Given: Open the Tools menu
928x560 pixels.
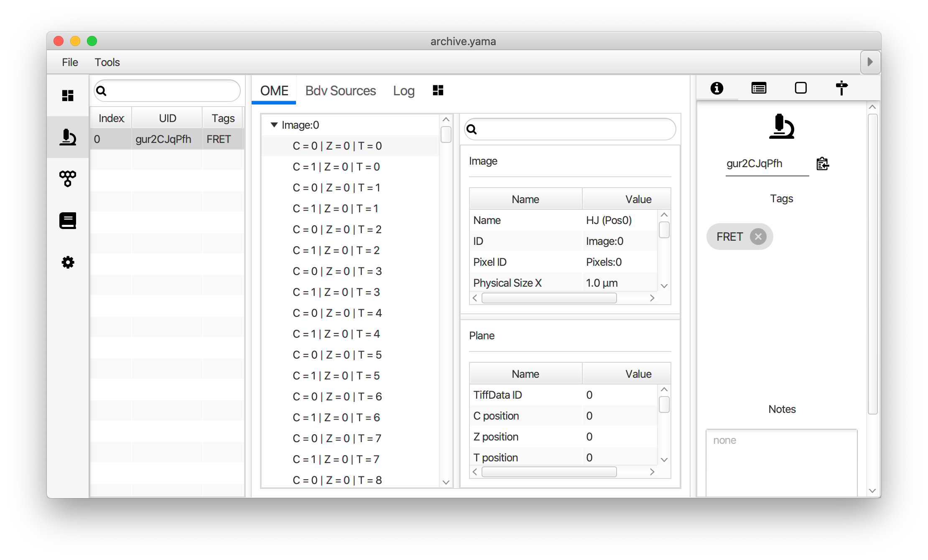Looking at the screenshot, I should coord(107,62).
